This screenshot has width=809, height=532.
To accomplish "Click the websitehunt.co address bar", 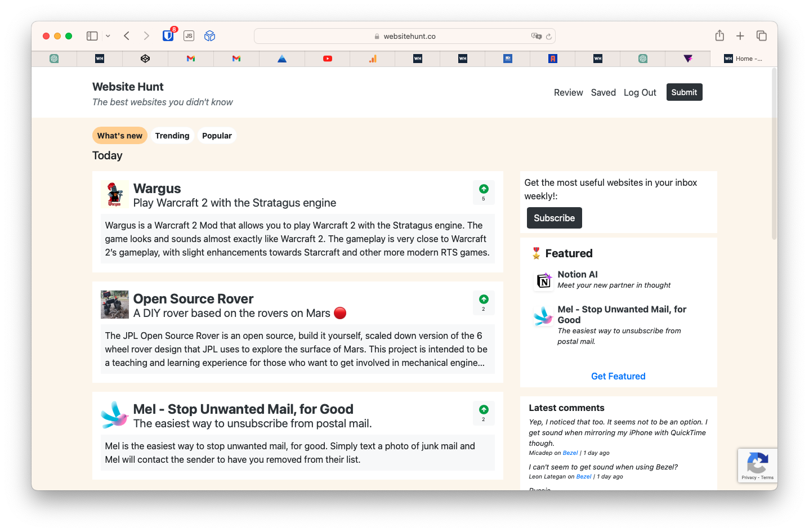I will [x=405, y=36].
